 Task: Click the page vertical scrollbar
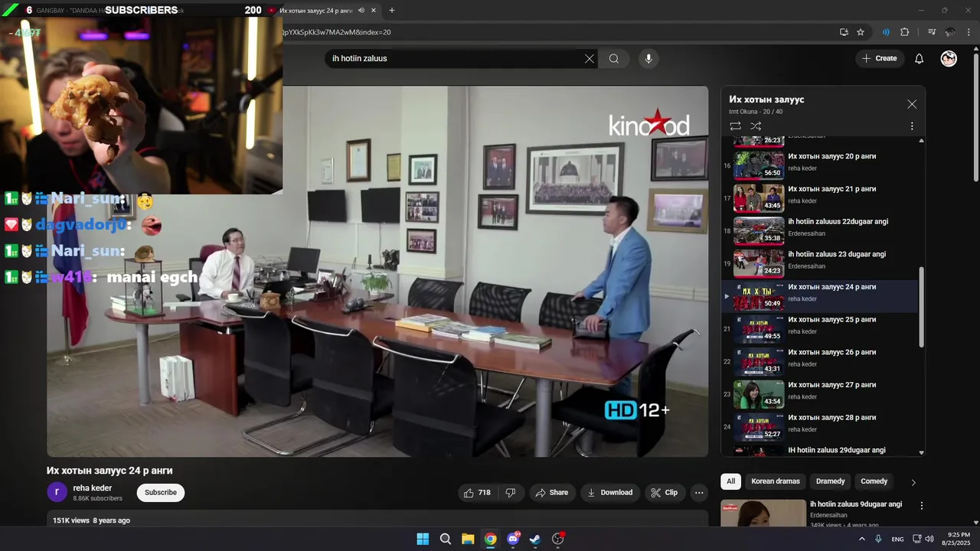pos(975,116)
